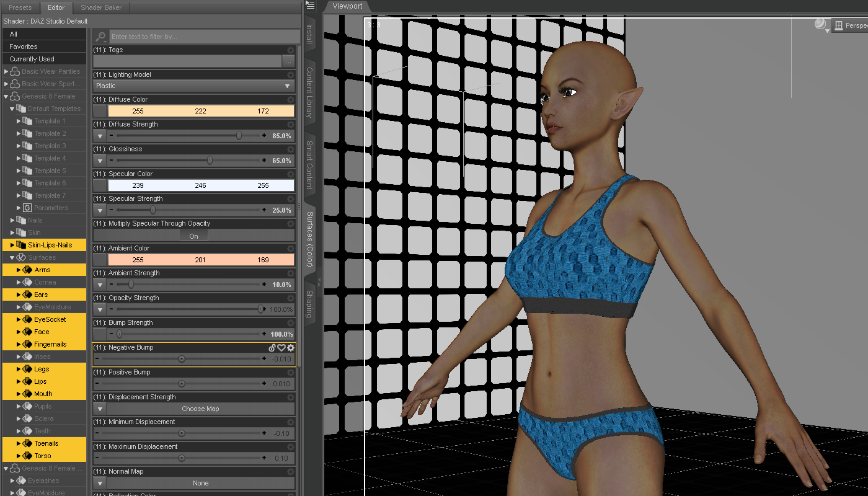The image size is (868, 496).
Task: Open the Normal Map settings gear
Action: (291, 472)
